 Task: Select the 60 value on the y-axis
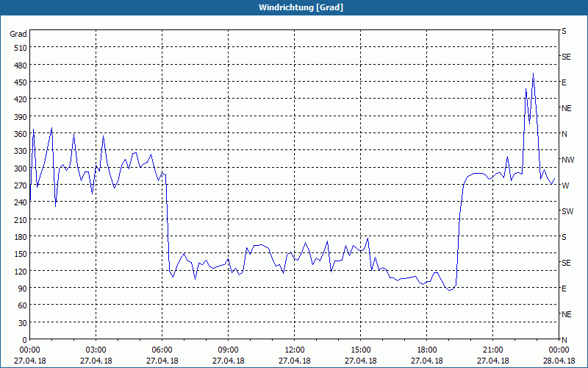click(23, 305)
